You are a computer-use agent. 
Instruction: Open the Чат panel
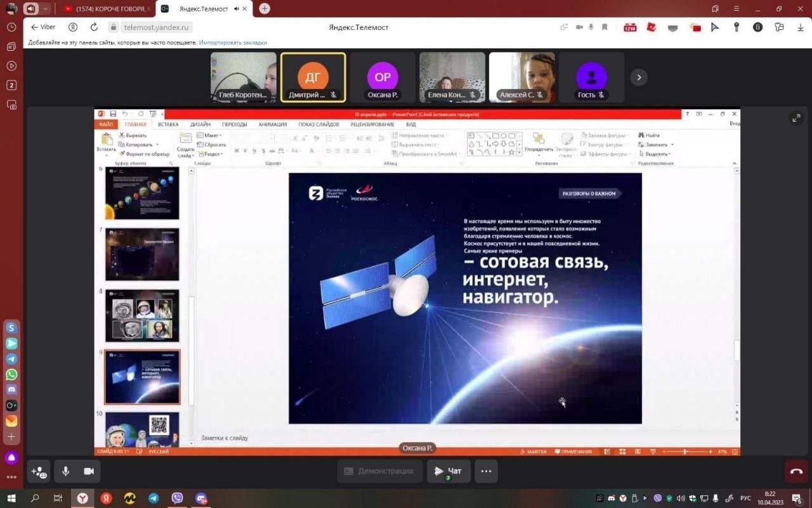pos(448,471)
